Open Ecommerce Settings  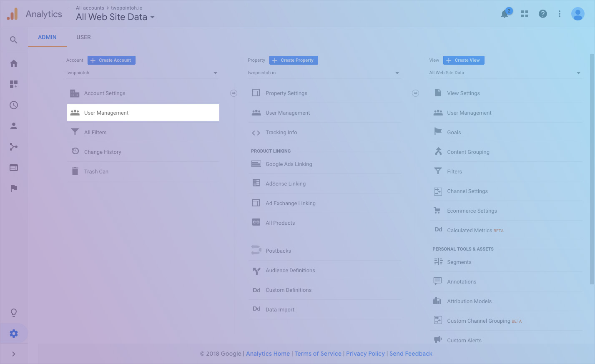(506, 211)
